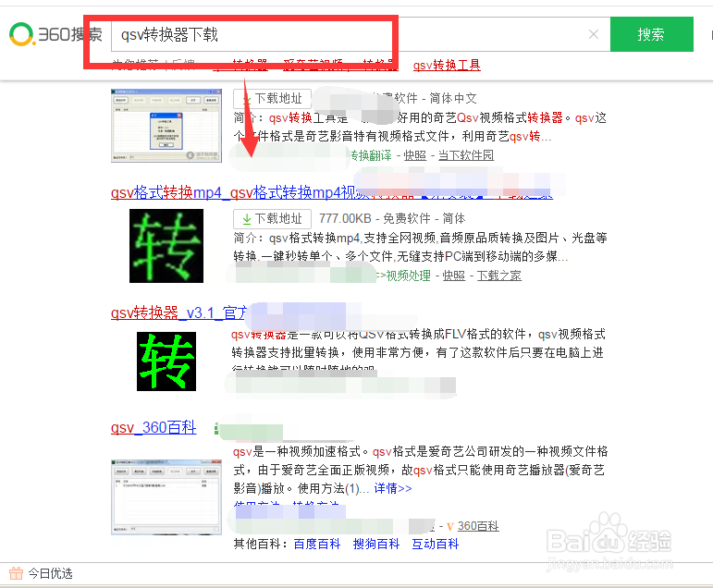The image size is (713, 588).
Task: Click 下载地址 button of the first result
Action: click(273, 98)
